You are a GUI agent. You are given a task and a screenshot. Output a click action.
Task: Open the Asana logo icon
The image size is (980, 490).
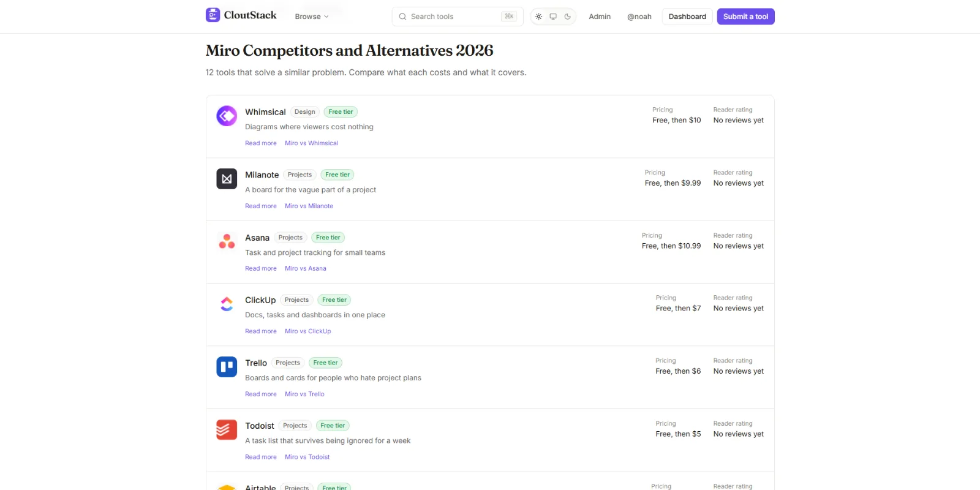[227, 241]
